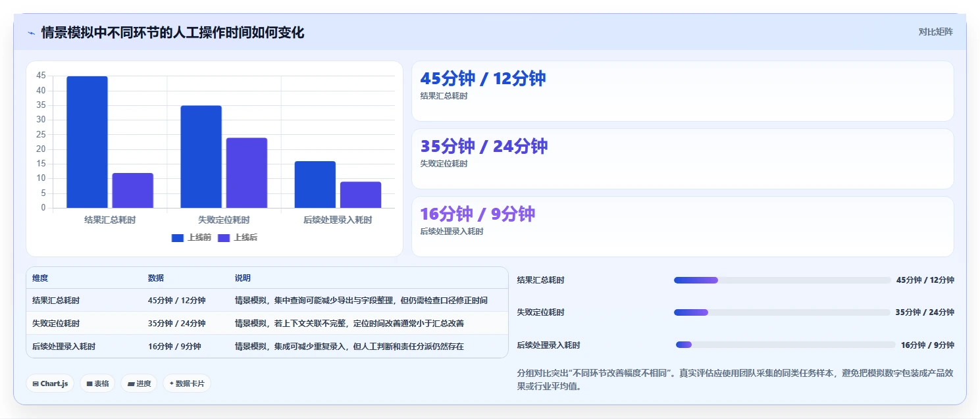This screenshot has width=980, height=419.
Task: Click the 说明 column header
Action: click(x=243, y=278)
